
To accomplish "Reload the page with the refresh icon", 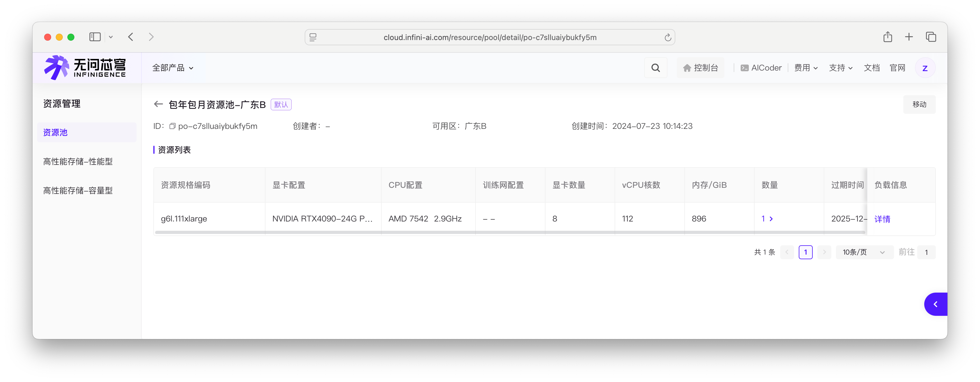I will coord(668,37).
